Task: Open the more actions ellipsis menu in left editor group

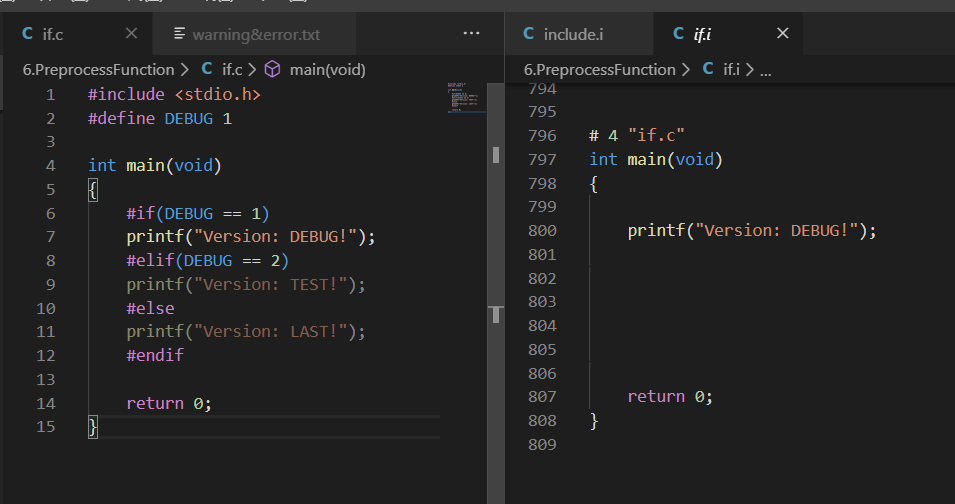Action: tap(472, 34)
